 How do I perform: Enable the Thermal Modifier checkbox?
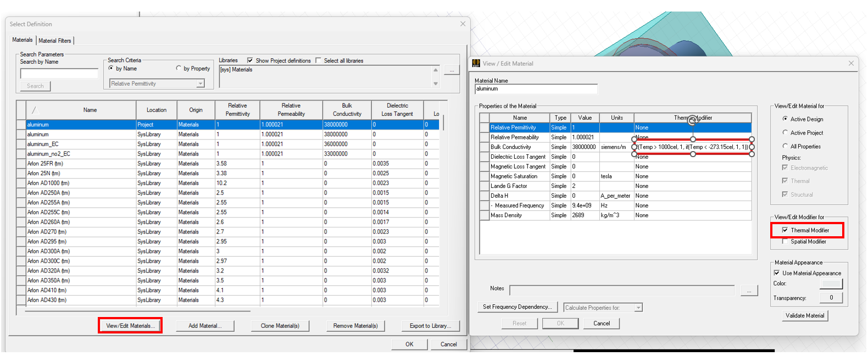point(785,230)
